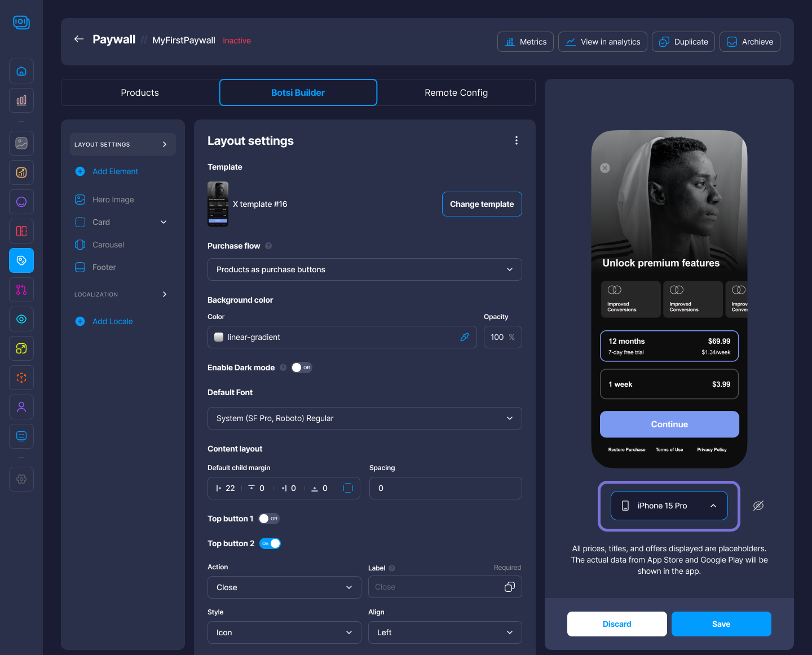Toggle Enable Dark mode switch
Image resolution: width=812 pixels, height=655 pixels.
click(x=301, y=368)
